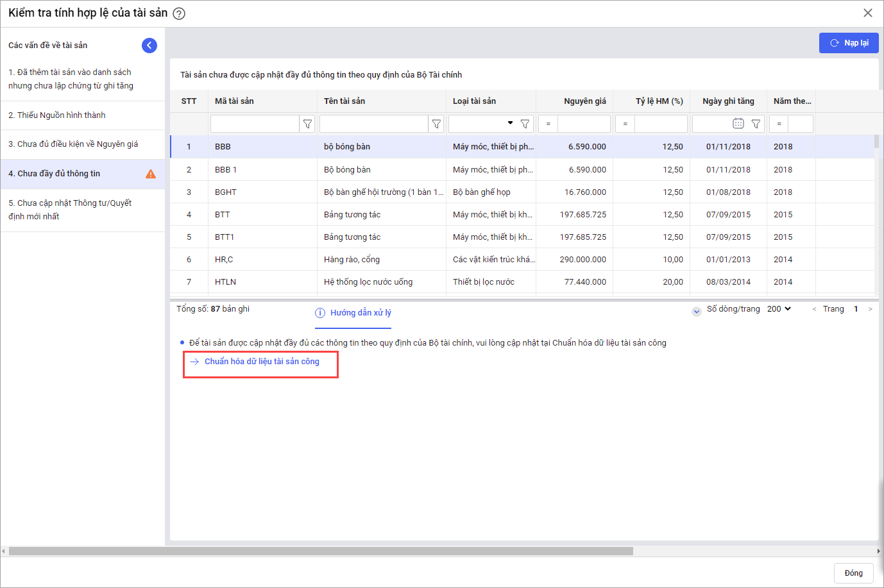The width and height of the screenshot is (884, 588).
Task: Open Loại tài sản filter dropdown arrow
Action: tap(510, 123)
